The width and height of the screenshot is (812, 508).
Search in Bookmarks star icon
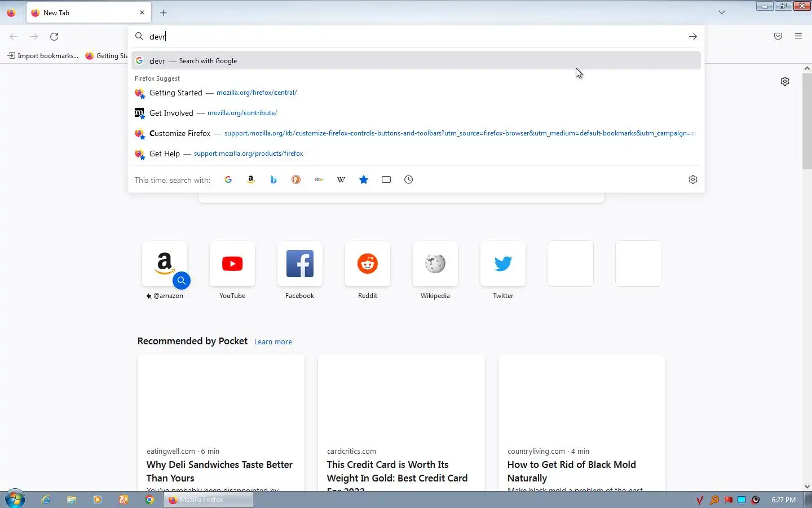tap(364, 179)
